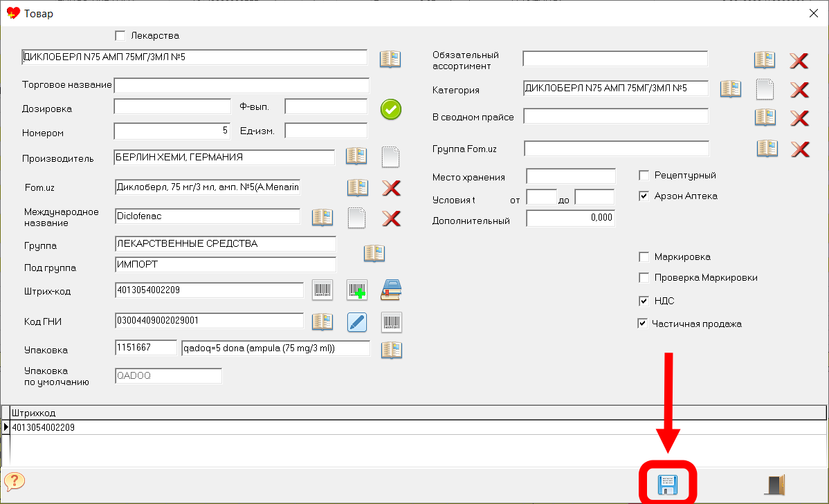Click blank page icon next to Производитель

pos(390,157)
